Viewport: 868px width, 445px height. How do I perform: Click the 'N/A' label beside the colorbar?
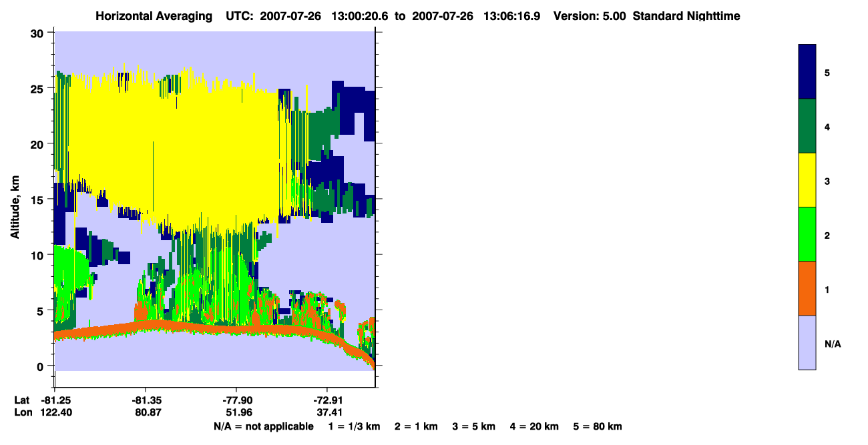coord(832,344)
